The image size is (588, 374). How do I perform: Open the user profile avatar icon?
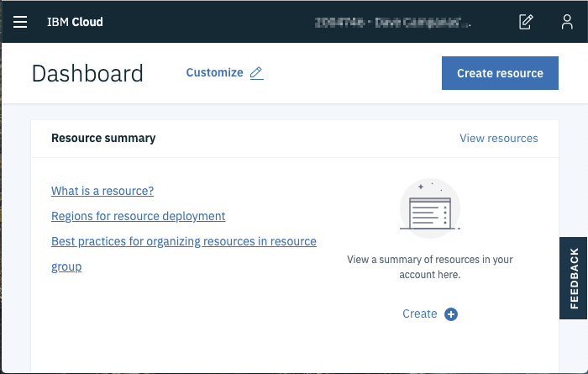[567, 22]
